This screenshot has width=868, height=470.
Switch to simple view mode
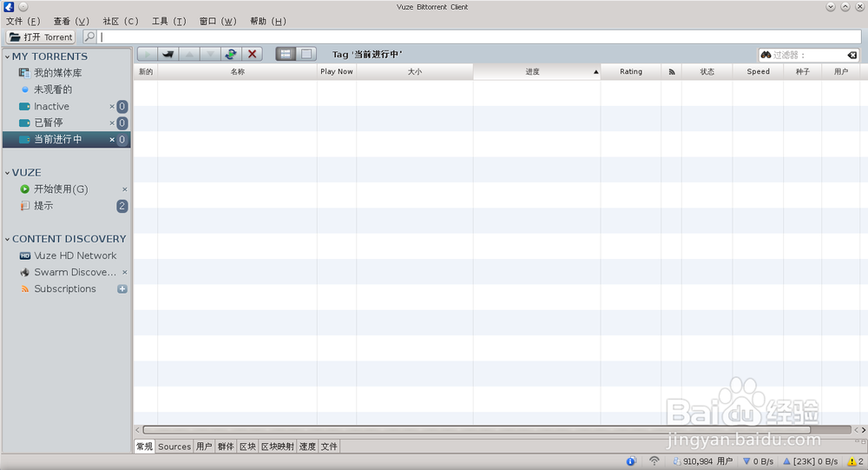306,55
